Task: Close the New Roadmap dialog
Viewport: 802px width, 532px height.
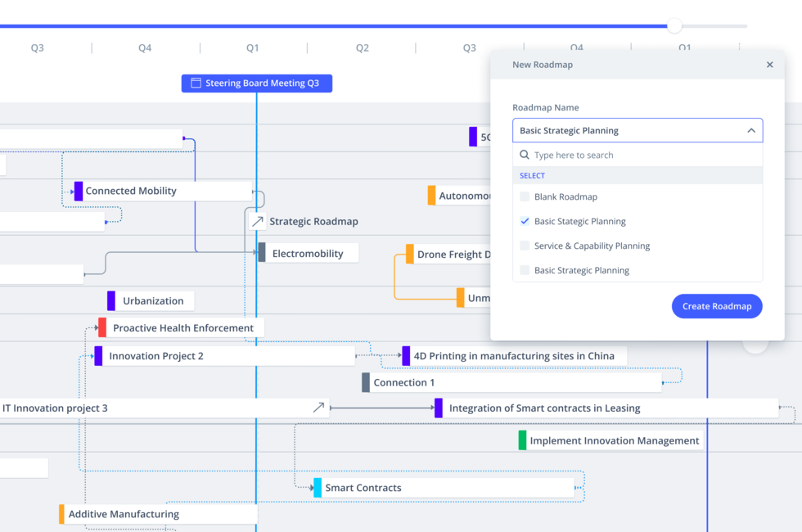Action: click(x=769, y=65)
